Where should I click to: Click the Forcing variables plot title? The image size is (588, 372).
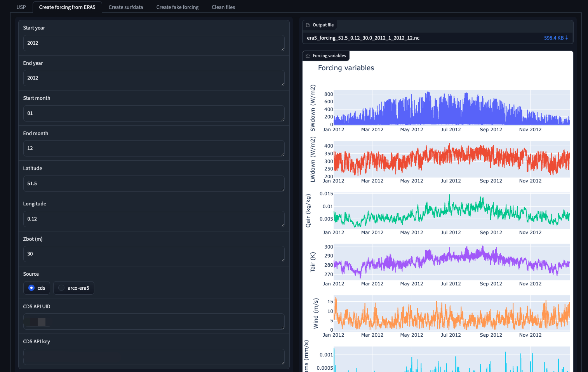[346, 68]
